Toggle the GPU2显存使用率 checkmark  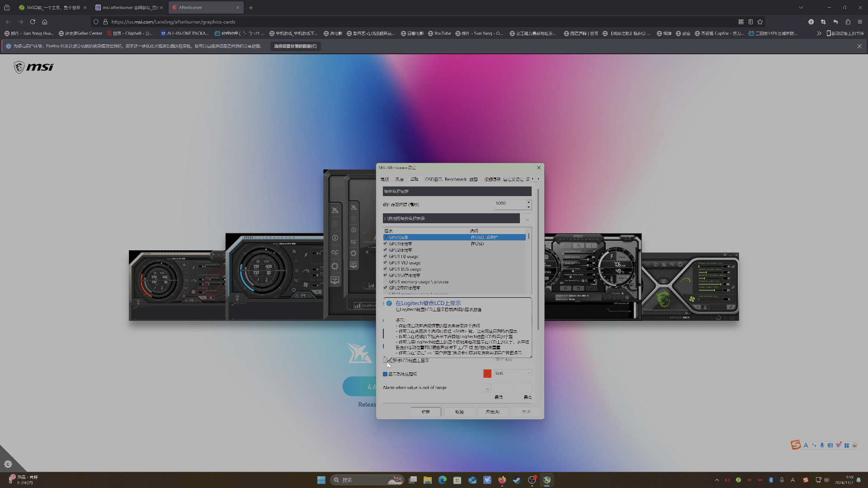(x=385, y=288)
